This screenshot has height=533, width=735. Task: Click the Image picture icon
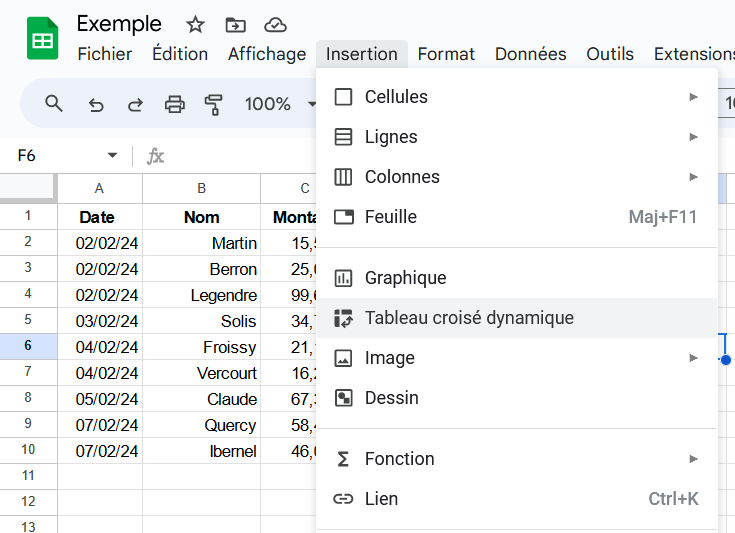click(x=343, y=358)
